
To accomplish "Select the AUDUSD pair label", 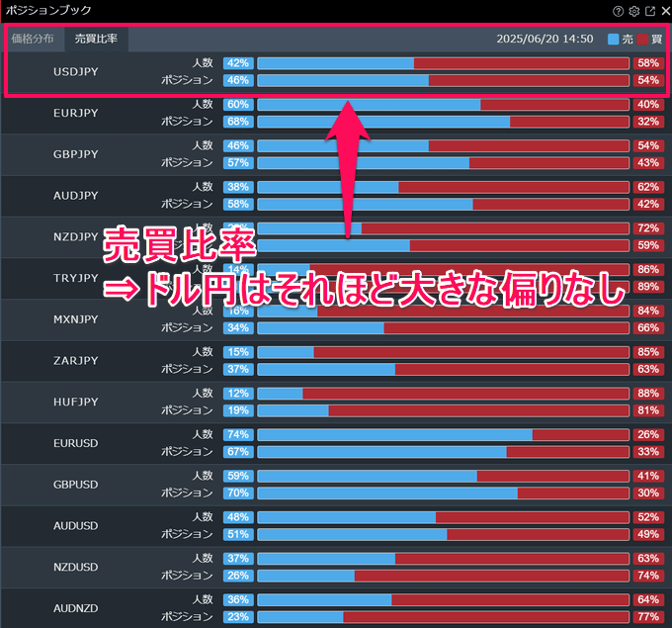I will (76, 525).
